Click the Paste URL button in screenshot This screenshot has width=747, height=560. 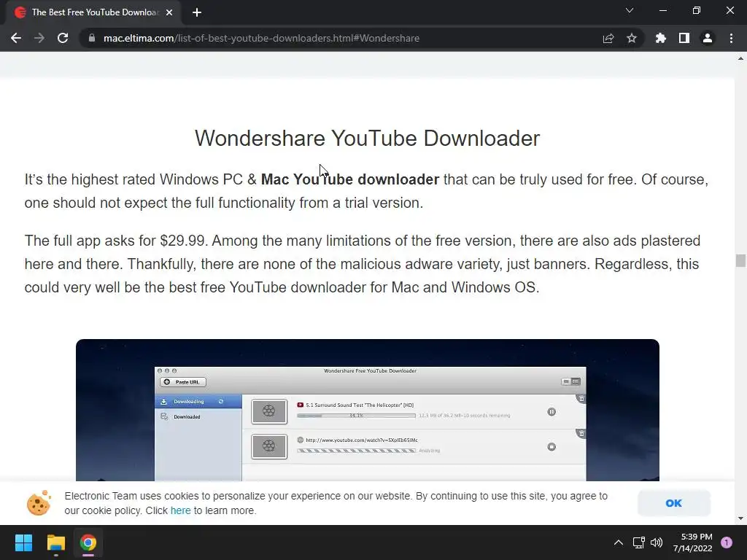183,382
